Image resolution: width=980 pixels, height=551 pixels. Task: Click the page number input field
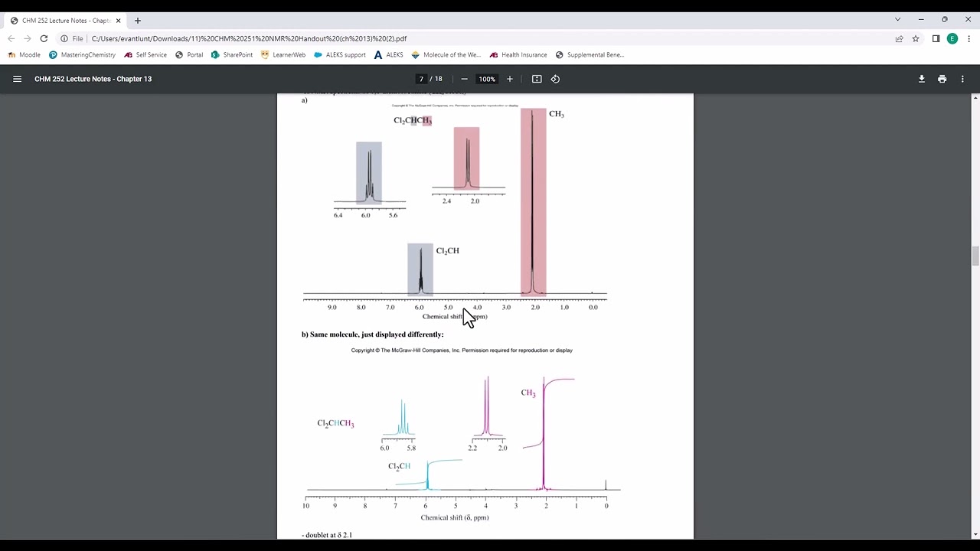click(421, 79)
